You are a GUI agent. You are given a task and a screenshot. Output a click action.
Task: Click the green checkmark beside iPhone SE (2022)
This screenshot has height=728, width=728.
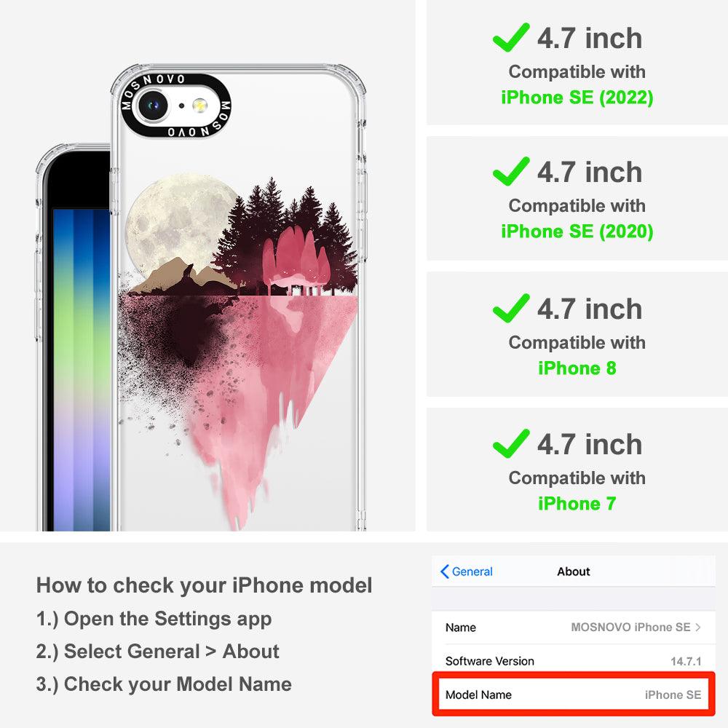[511, 37]
